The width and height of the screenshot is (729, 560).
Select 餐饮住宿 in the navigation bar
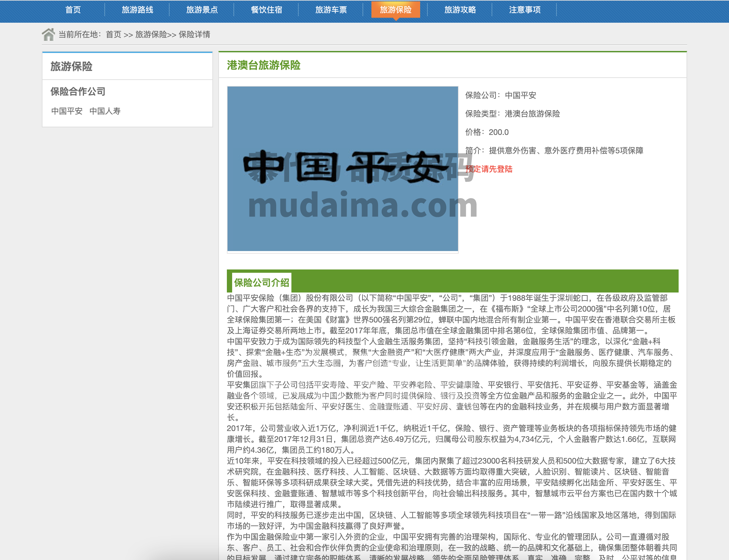tap(266, 10)
